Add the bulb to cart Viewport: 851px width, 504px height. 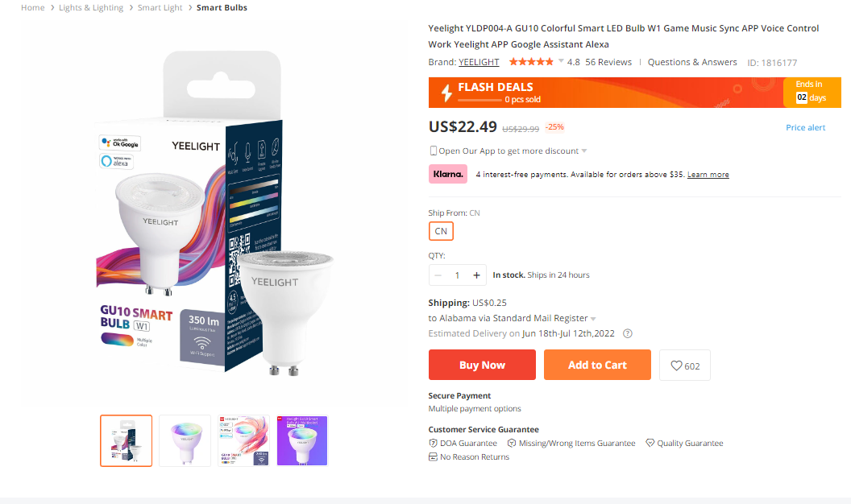pos(597,365)
